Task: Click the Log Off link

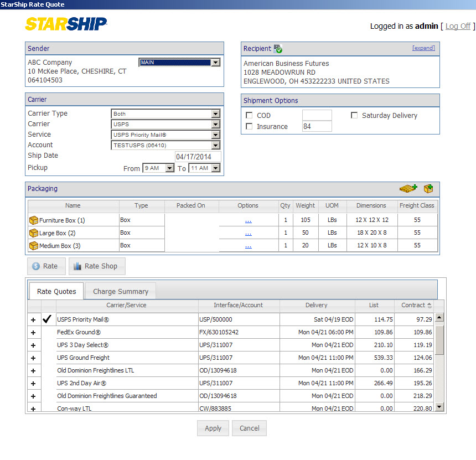Action: pos(458,26)
